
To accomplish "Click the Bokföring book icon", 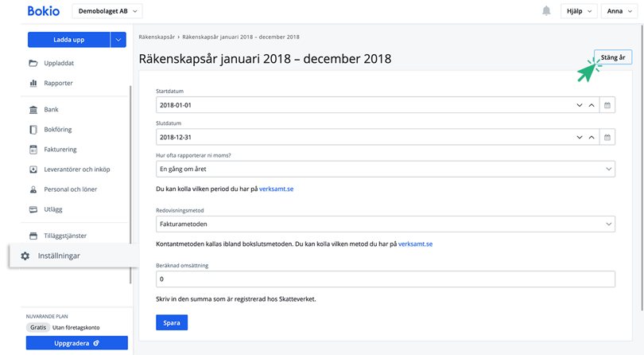I will pos(33,130).
